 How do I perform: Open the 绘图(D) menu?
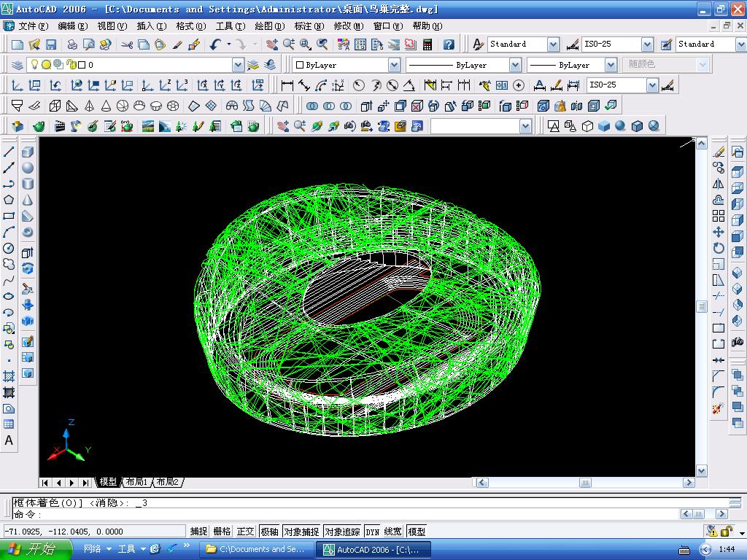tap(269, 26)
